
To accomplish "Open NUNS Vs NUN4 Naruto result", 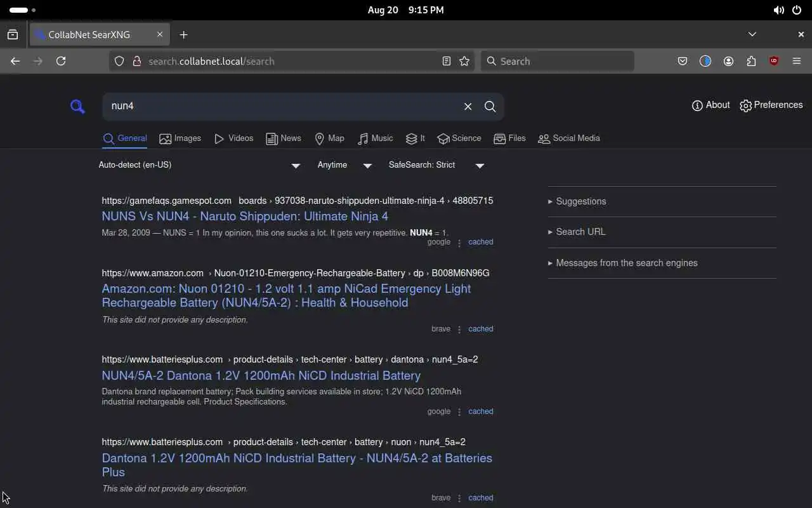I will click(245, 217).
